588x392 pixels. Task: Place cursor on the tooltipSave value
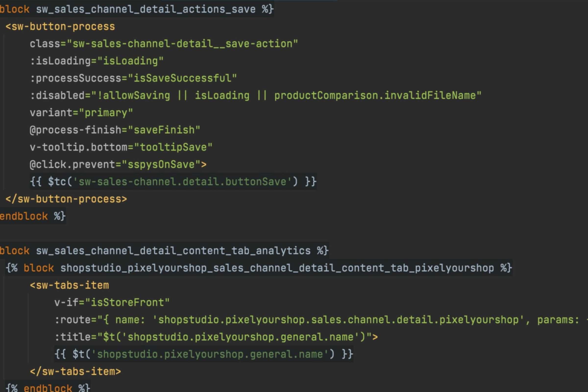coord(173,147)
